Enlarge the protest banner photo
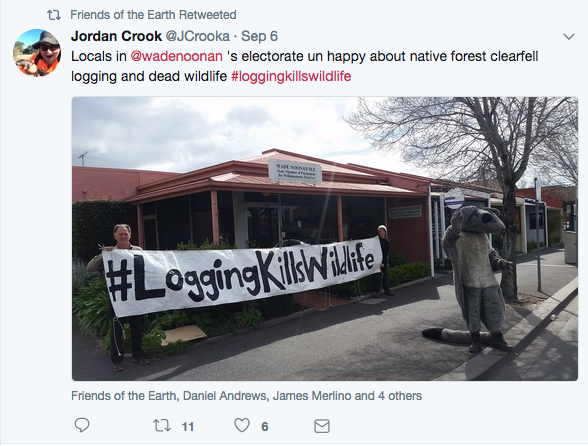 tap(325, 239)
